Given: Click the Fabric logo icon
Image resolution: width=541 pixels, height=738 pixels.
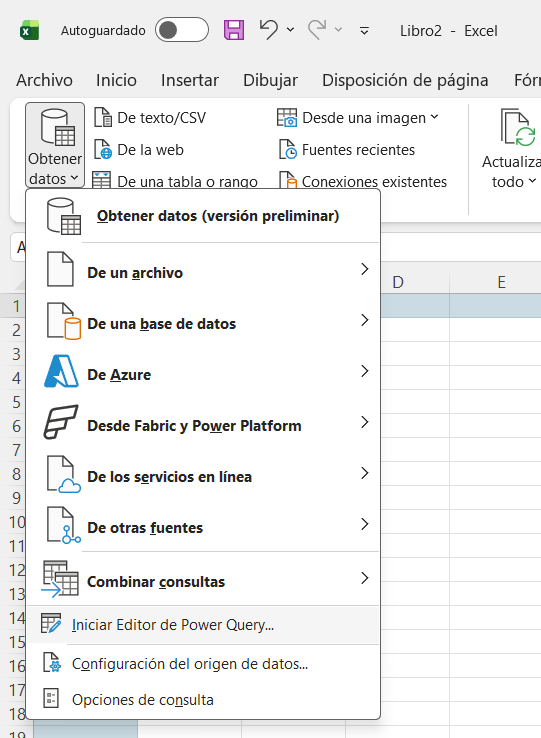Looking at the screenshot, I should (x=61, y=422).
